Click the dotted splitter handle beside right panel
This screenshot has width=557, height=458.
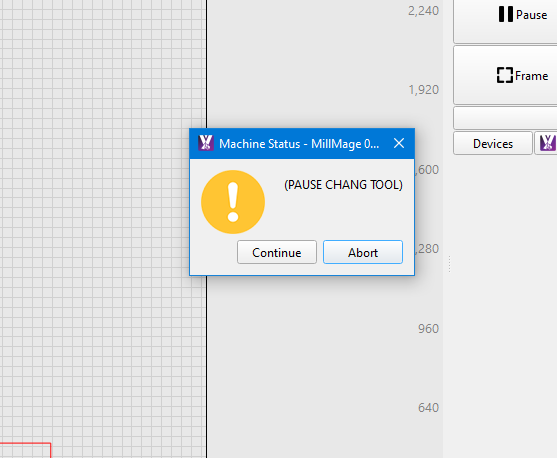pyautogui.click(x=449, y=264)
